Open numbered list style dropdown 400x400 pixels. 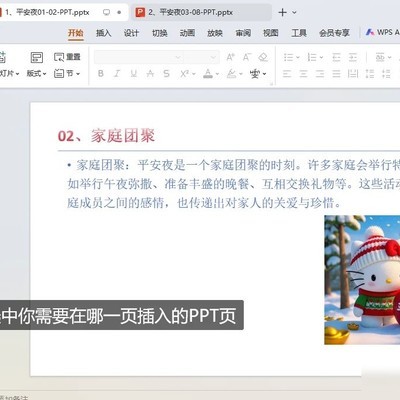321,58
